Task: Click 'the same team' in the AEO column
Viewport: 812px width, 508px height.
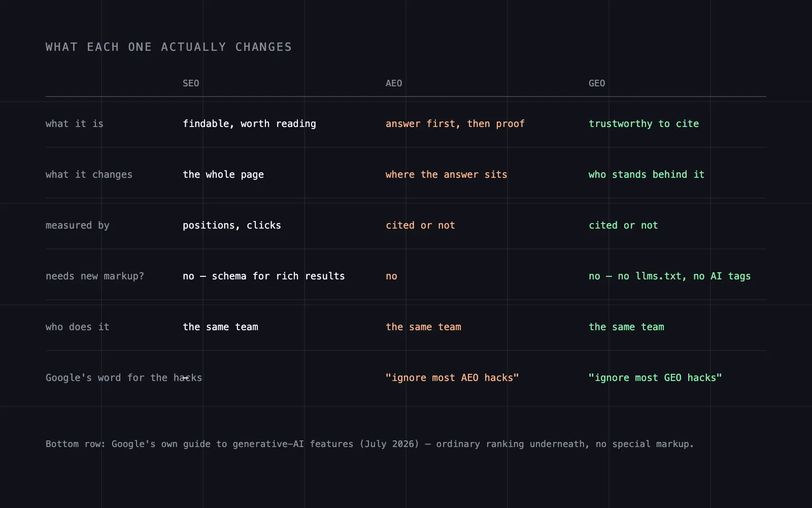Action: coord(423,327)
